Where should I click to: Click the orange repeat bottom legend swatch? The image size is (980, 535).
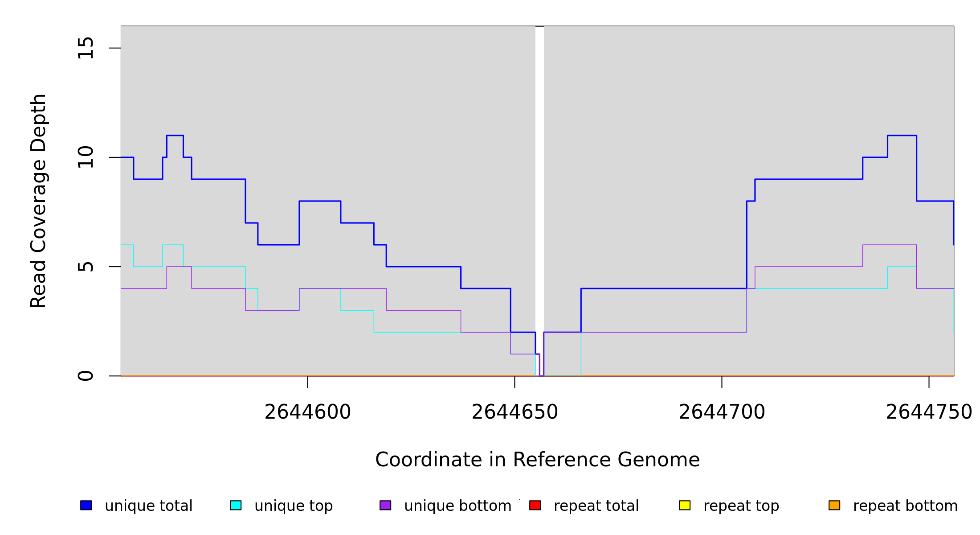coord(834,505)
